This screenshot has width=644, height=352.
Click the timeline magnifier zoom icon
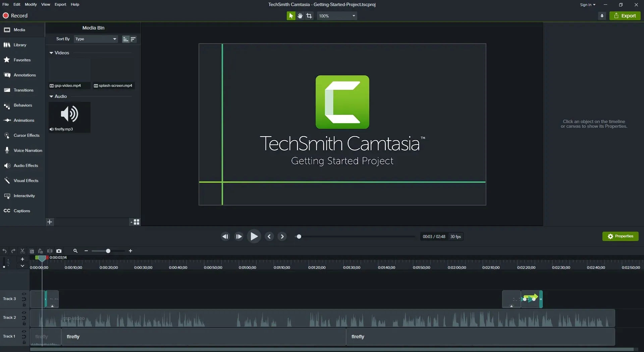(x=75, y=251)
